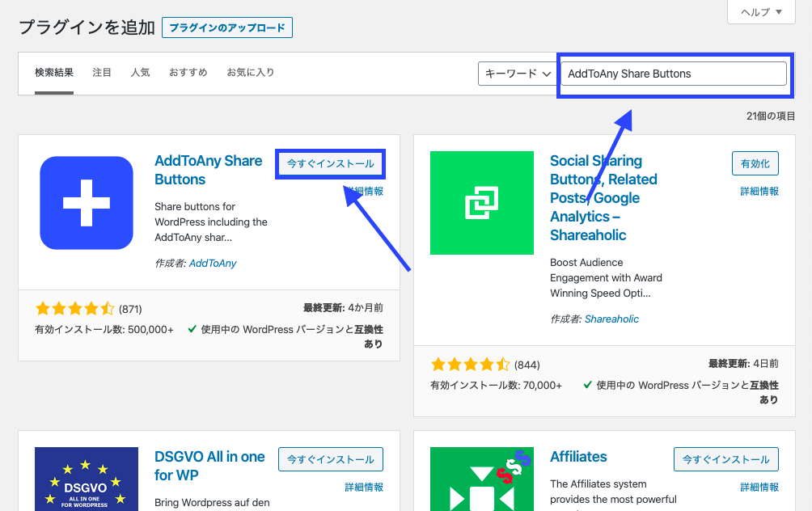Click the 最終更新: 4日前 text
Screen dimensions: 812x511
pos(743,364)
